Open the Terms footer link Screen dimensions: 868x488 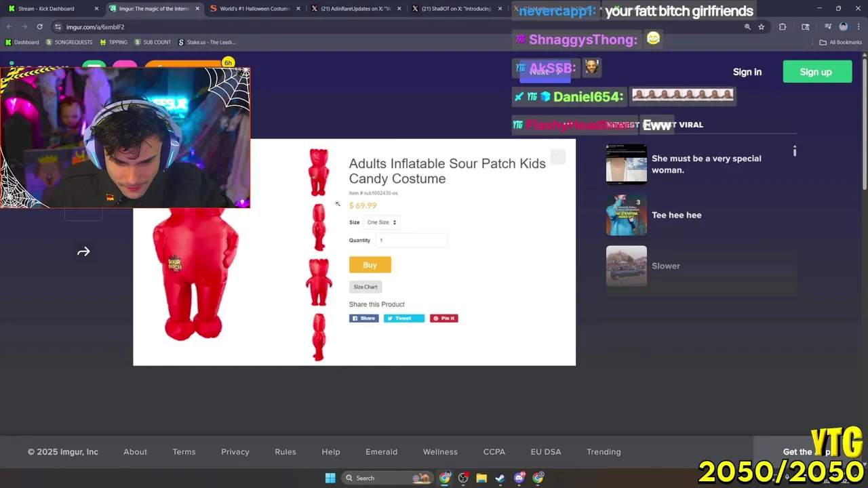pos(184,452)
